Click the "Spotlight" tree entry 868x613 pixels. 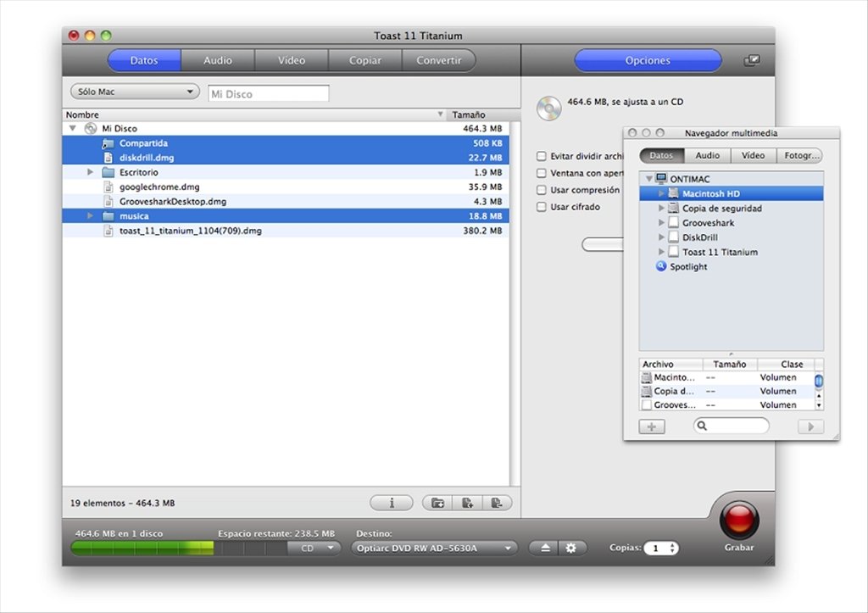tap(688, 267)
